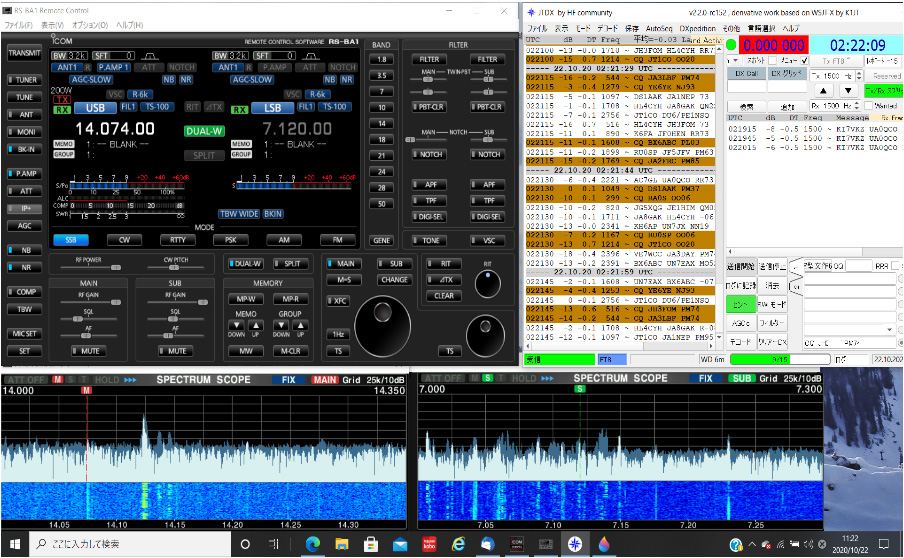This screenshot has width=904, height=558.
Task: Select the 022130 CQ DS1AAK PM37 row
Action: (x=620, y=188)
